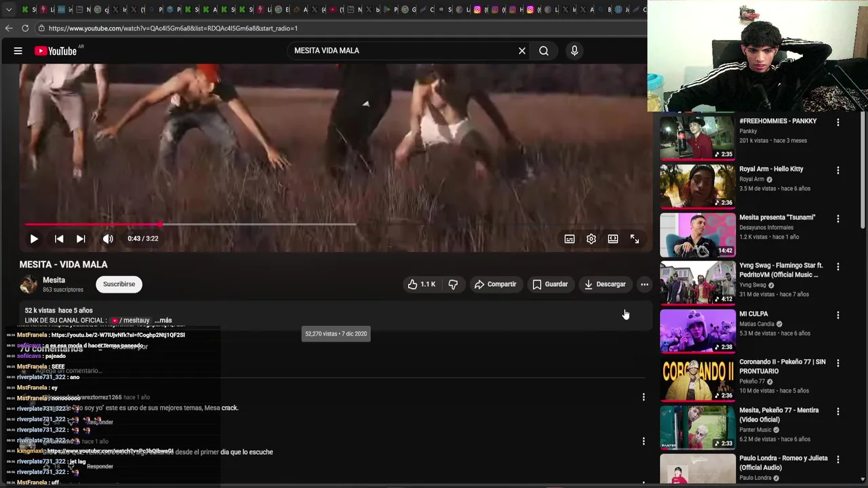Viewport: 868px width, 488px height.
Task: Like the video with thumbs up
Action: click(x=421, y=284)
